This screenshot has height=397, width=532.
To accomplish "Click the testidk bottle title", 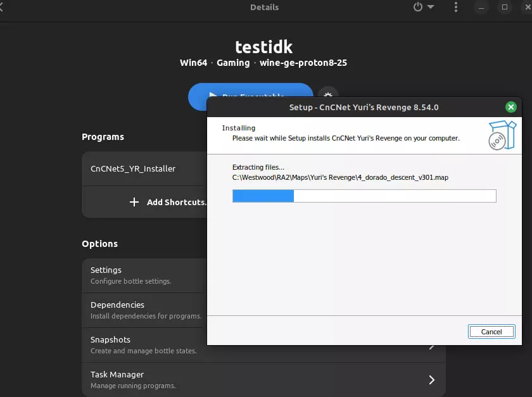I will point(263,47).
